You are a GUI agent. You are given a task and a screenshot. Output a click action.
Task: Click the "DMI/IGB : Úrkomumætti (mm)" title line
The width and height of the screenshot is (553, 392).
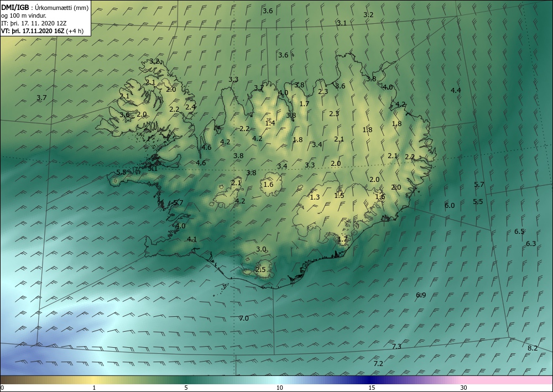tap(45, 7)
